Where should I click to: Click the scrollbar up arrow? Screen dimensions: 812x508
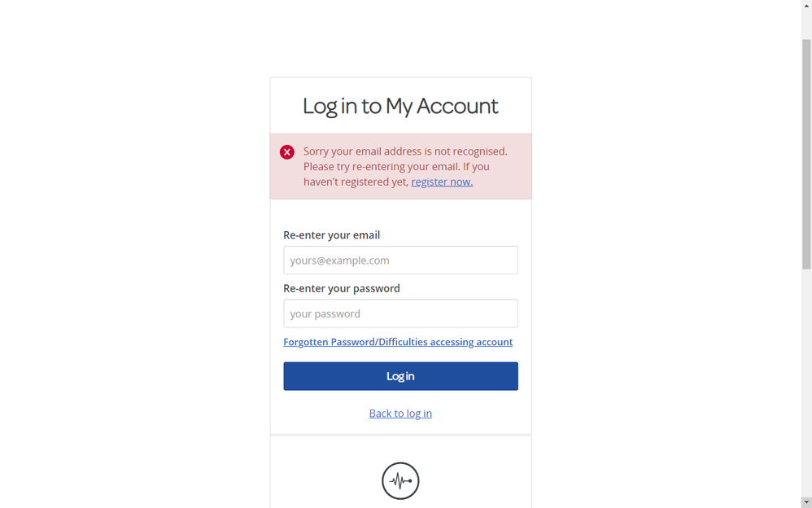tap(806, 6)
